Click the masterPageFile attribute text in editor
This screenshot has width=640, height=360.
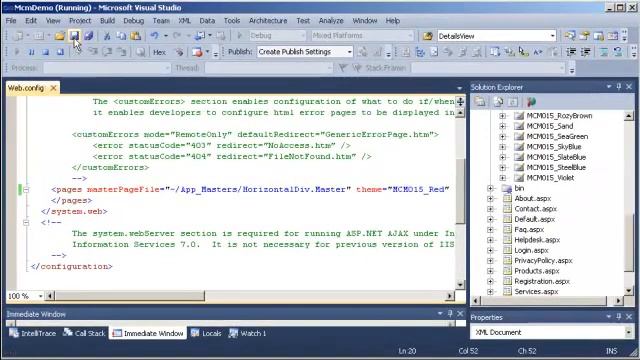(123, 189)
